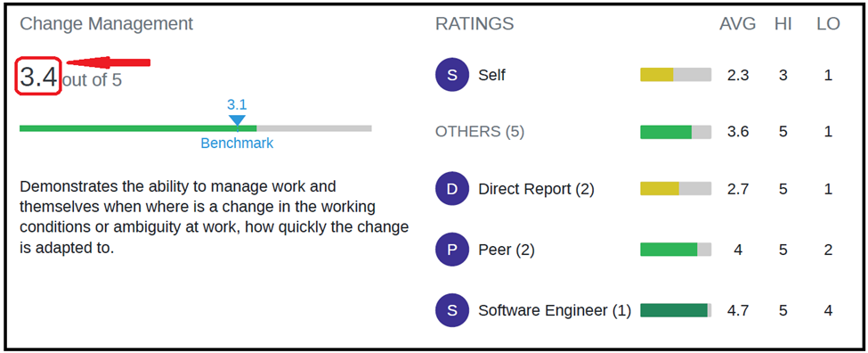Viewport: 868px width, 353px height.
Task: Select the Others rating bar
Action: [676, 132]
